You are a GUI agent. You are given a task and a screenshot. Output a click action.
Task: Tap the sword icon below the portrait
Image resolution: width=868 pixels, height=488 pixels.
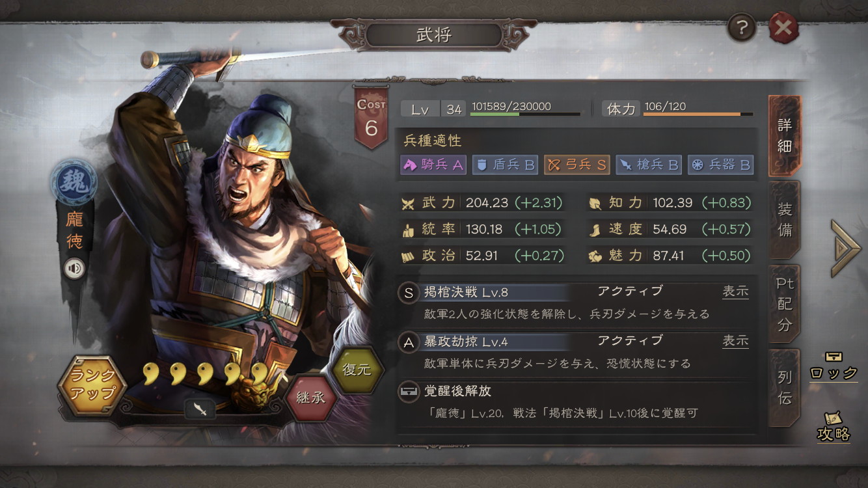pos(200,409)
